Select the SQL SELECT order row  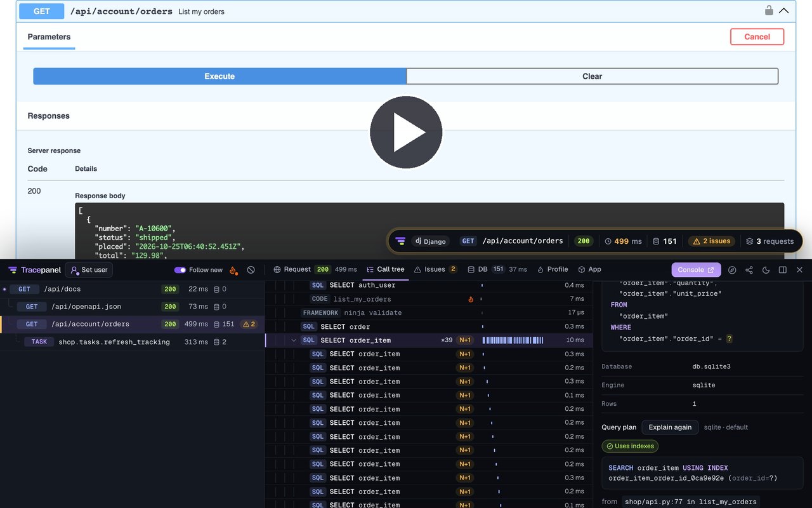coord(429,326)
